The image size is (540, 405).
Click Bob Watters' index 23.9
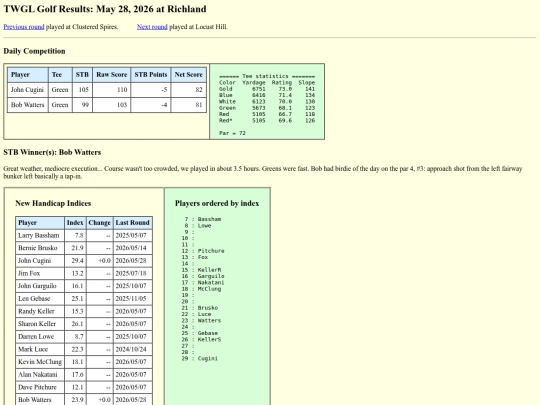click(x=75, y=400)
